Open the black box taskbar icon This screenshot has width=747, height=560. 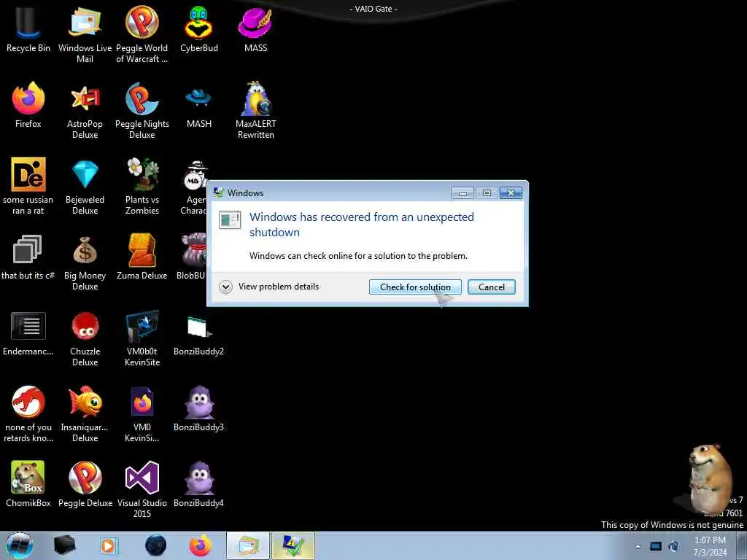tap(64, 545)
